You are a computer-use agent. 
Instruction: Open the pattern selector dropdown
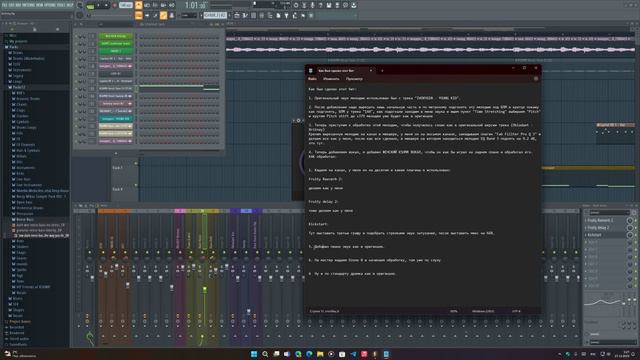tap(215, 16)
